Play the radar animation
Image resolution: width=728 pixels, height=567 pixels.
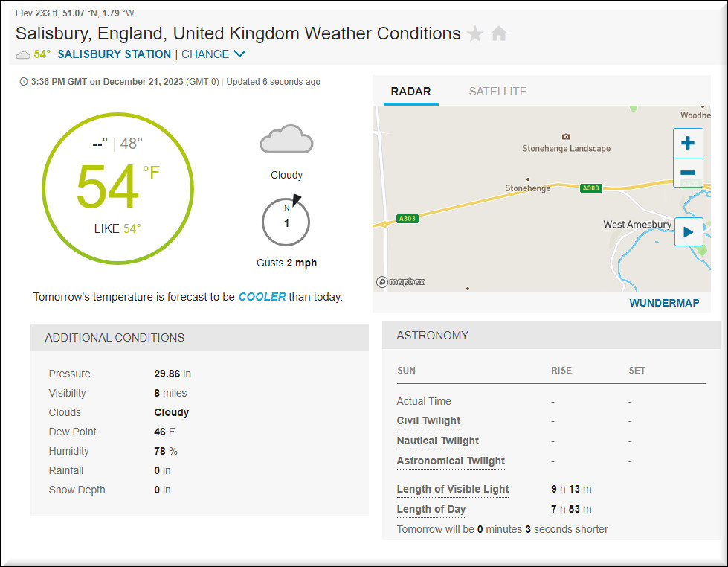click(688, 232)
